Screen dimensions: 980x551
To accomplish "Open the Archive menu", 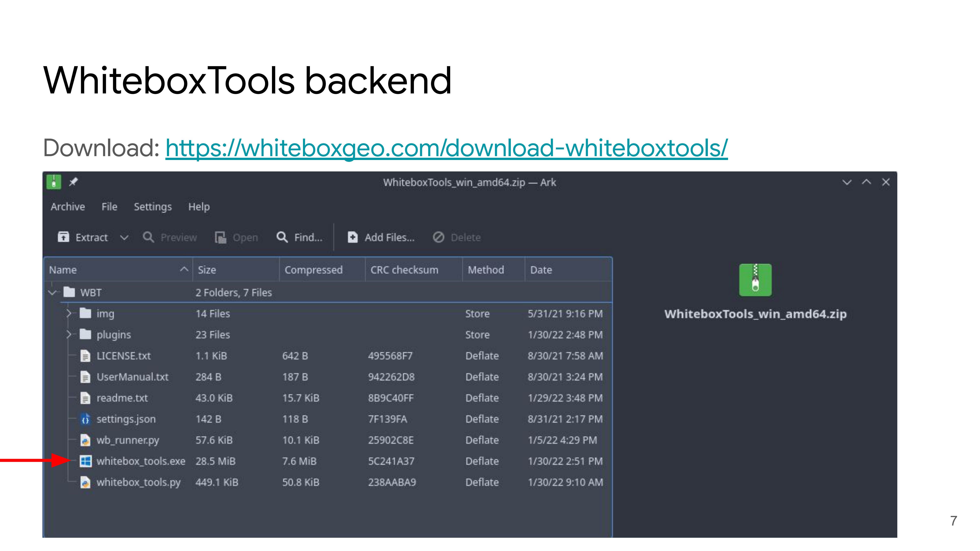I will click(x=68, y=207).
